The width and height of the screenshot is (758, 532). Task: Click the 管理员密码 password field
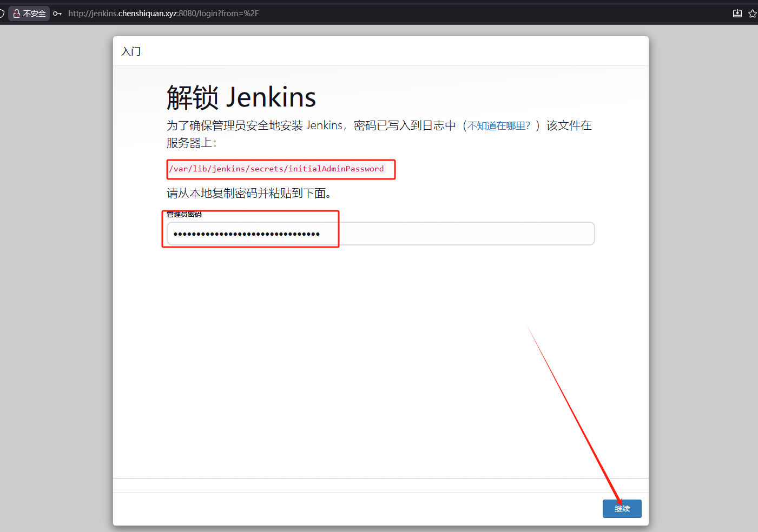381,234
